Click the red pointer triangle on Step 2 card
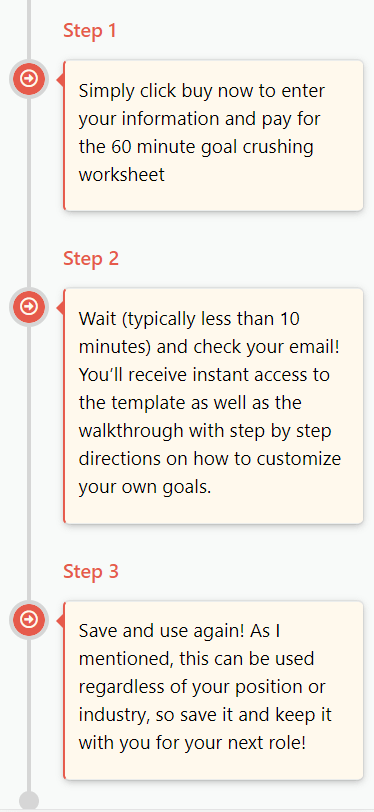The width and height of the screenshot is (374, 812). (60, 307)
